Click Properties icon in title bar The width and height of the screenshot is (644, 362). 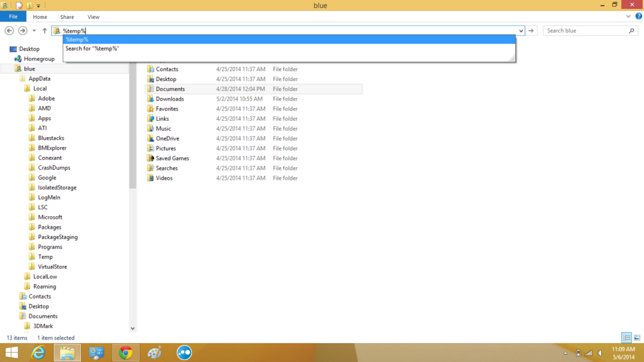19,6
